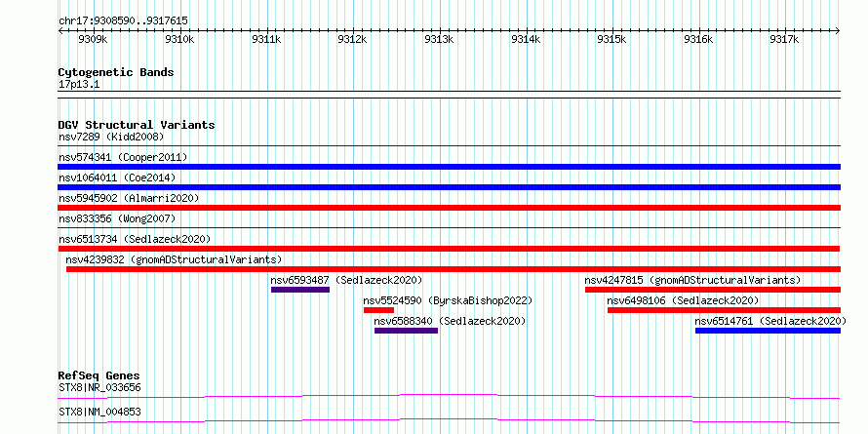
Task: Click the 9310k ruler tick label
Action: (179, 39)
